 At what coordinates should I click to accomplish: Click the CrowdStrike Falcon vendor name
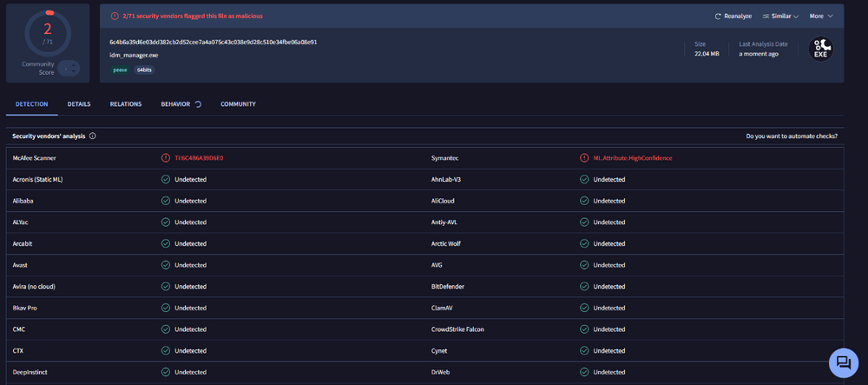457,329
